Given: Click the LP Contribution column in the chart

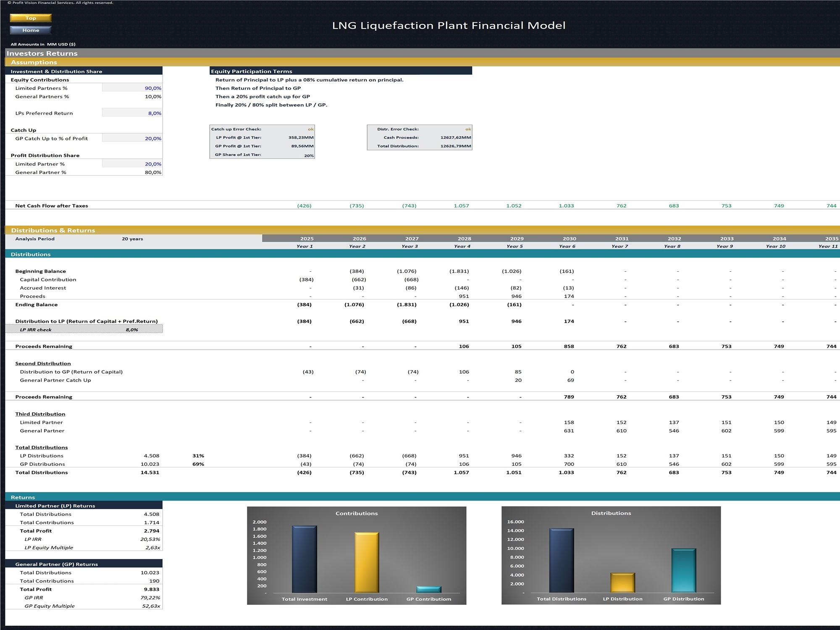Looking at the screenshot, I should point(367,563).
